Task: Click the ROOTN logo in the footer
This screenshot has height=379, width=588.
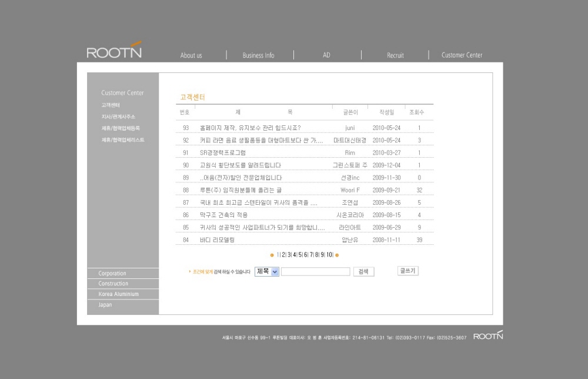Action: point(487,336)
